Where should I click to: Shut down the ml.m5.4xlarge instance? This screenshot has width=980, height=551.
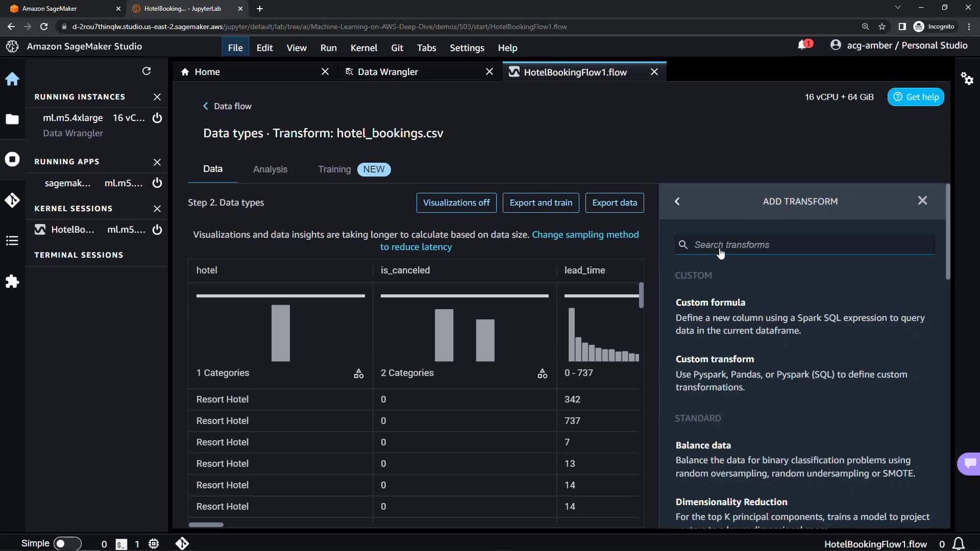pos(157,118)
